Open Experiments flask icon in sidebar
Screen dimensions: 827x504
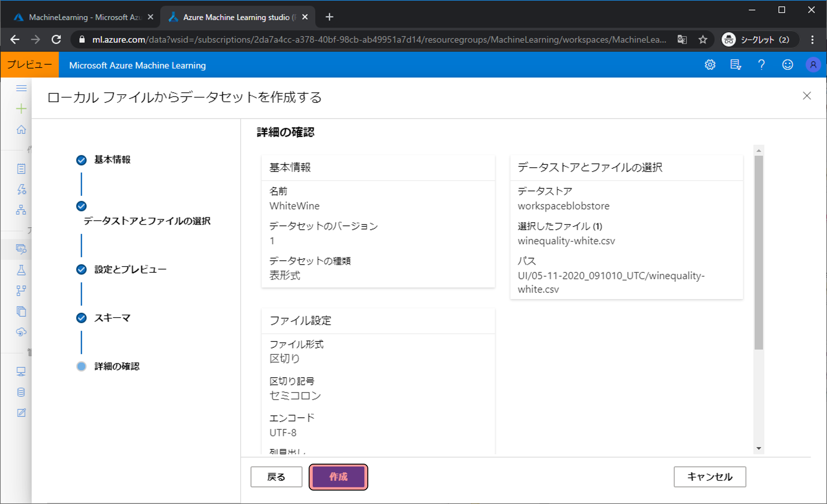pos(21,270)
